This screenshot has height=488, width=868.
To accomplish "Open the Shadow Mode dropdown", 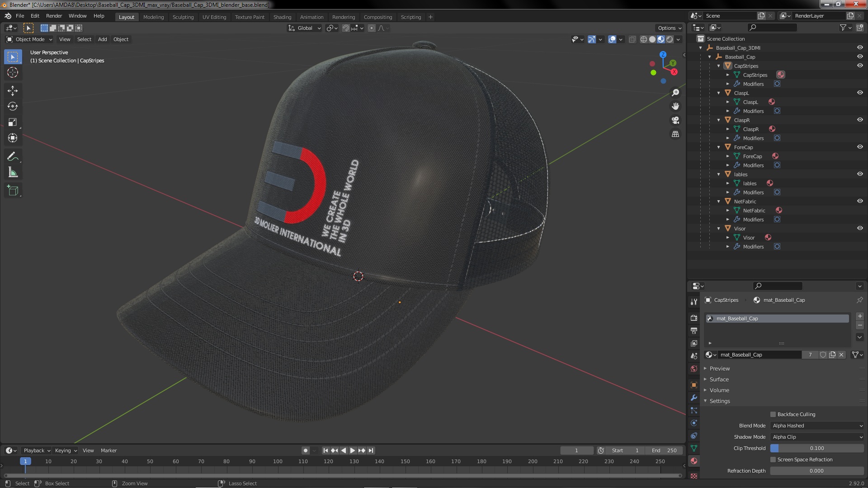I will tap(817, 437).
